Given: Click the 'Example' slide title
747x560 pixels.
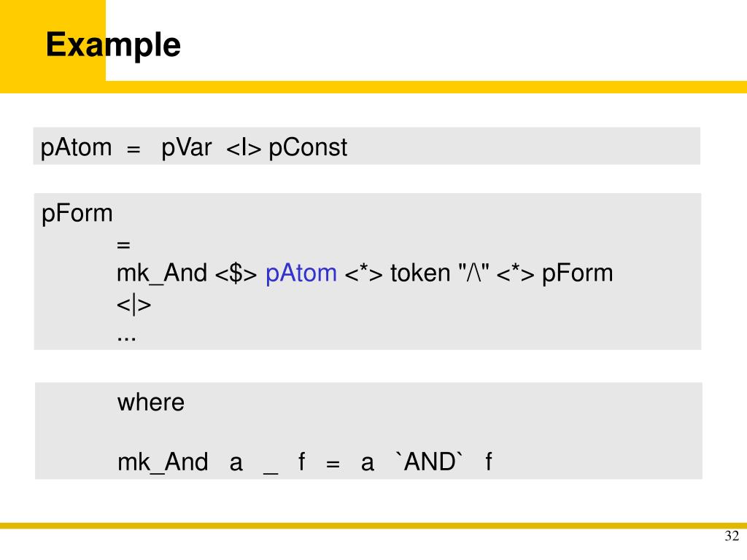Looking at the screenshot, I should pyautogui.click(x=113, y=45).
